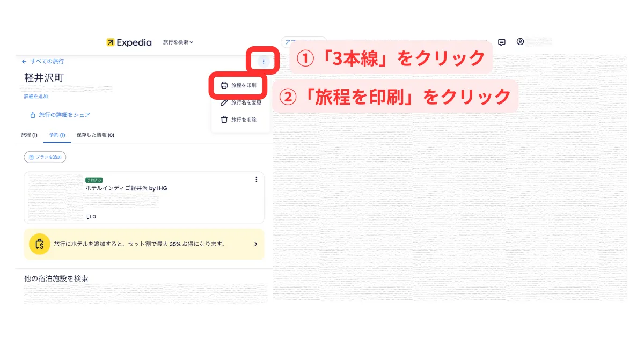Viewport: 644px width, 338px height.
Task: Open three-dot menu on ホテルインディゴ軽井沢 card
Action: point(256,179)
